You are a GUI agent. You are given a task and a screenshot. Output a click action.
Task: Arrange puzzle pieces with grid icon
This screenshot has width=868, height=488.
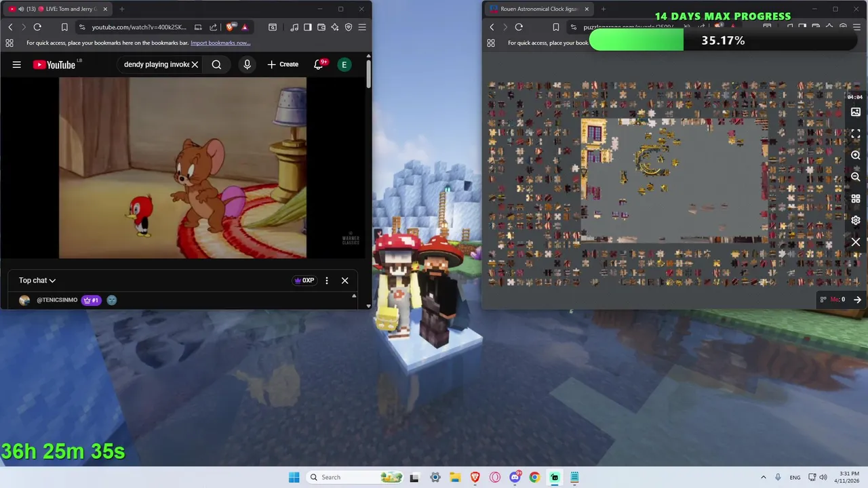pyautogui.click(x=856, y=199)
